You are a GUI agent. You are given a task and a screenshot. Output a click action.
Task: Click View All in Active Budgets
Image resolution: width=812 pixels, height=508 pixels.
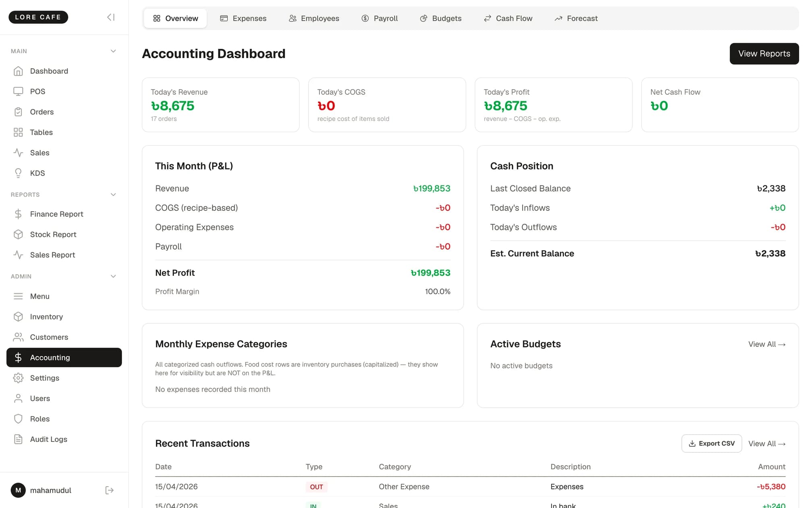pyautogui.click(x=767, y=344)
